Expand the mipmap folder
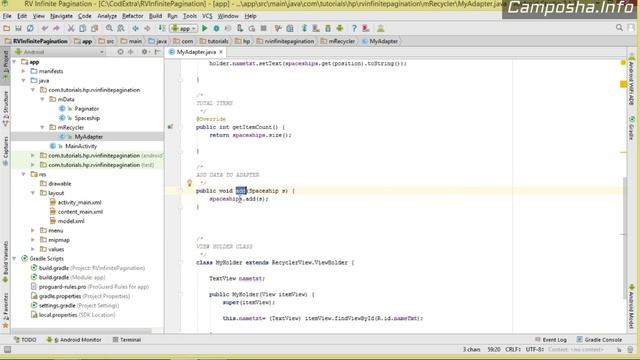640x360 pixels. point(33,240)
